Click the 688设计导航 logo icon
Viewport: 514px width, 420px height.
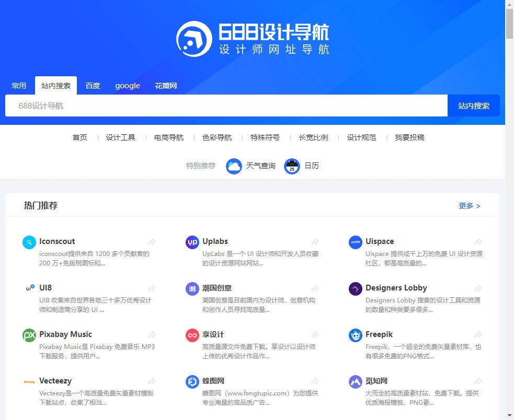coord(194,39)
